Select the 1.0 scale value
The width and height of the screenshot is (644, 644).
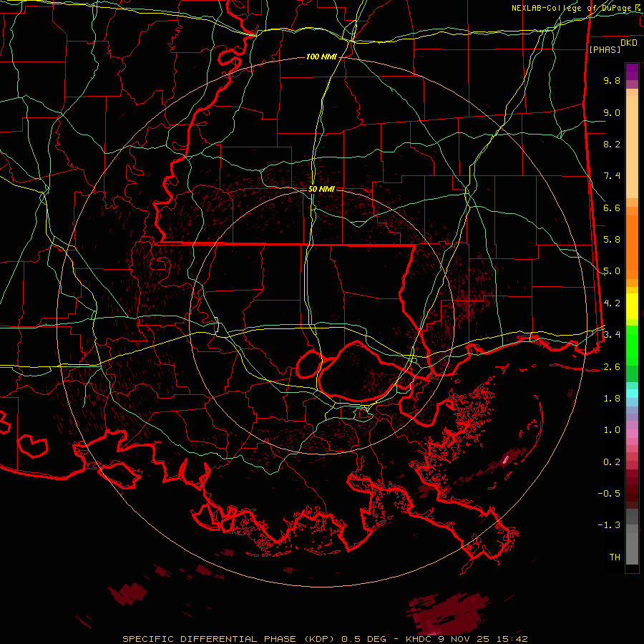tap(612, 430)
